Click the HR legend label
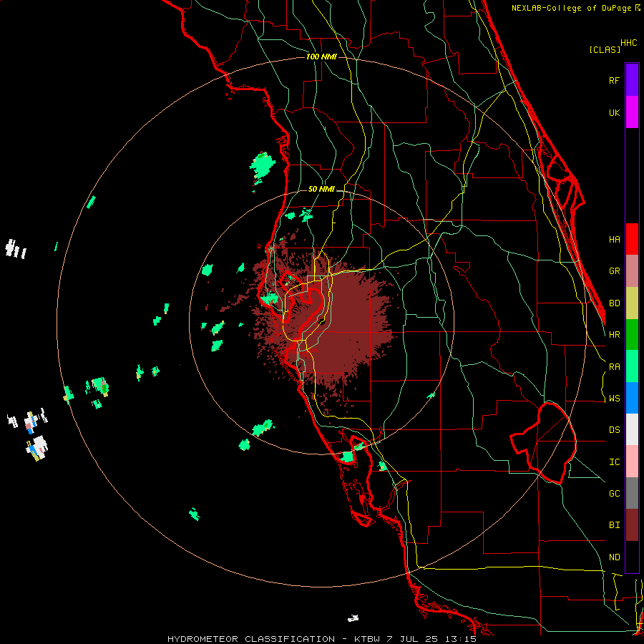The image size is (644, 644). [614, 335]
